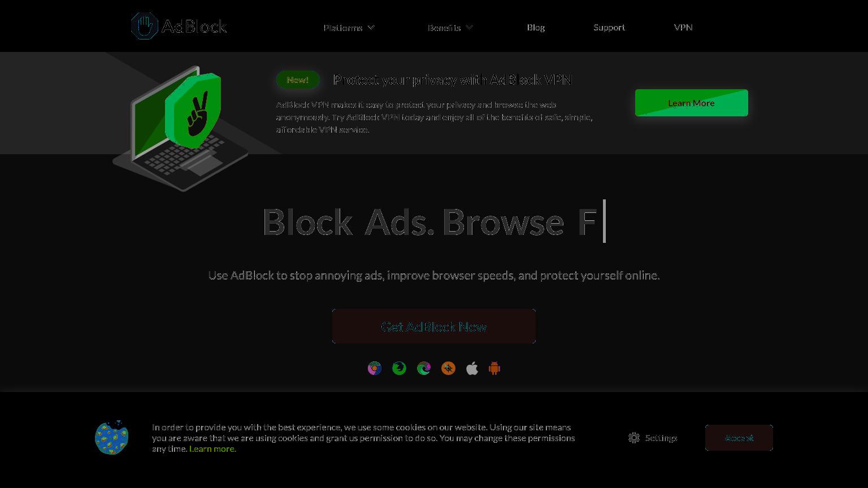Open the Blog menu item
The height and width of the screenshot is (488, 868).
[536, 27]
